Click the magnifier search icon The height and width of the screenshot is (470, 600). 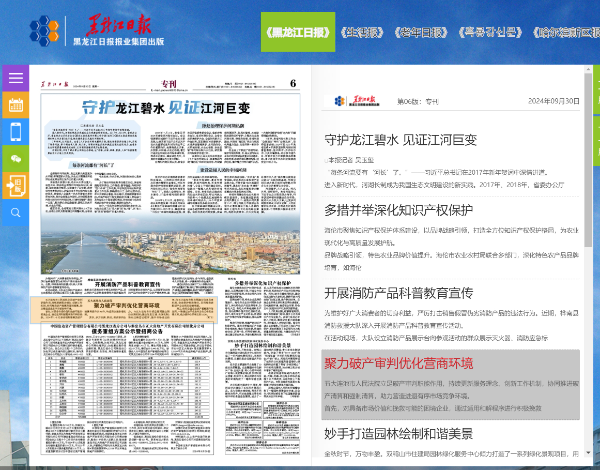[x=16, y=212]
